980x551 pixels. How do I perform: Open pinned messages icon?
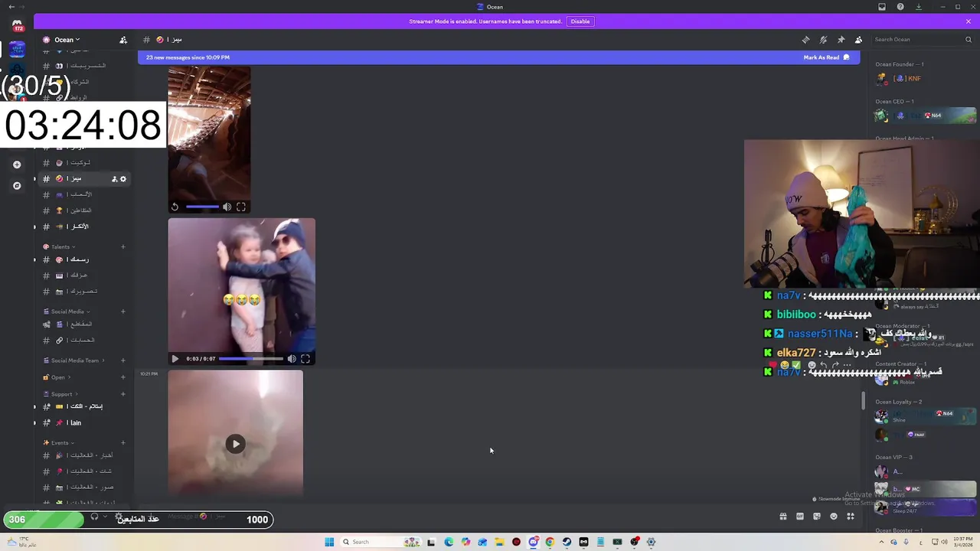click(x=841, y=40)
